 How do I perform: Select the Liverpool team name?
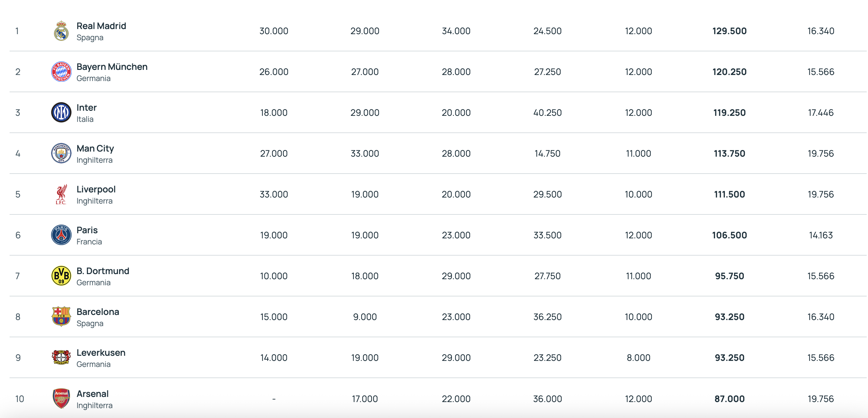point(96,189)
